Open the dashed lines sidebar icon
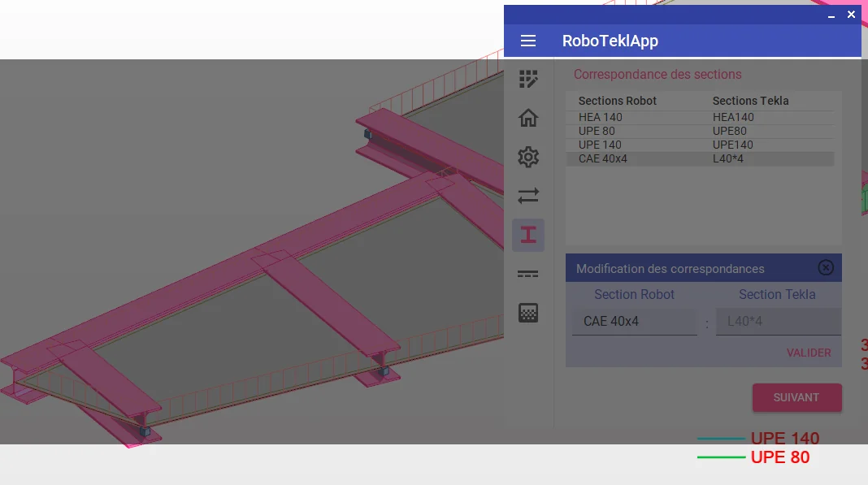Screen dimensions: 868x485 coord(528,274)
